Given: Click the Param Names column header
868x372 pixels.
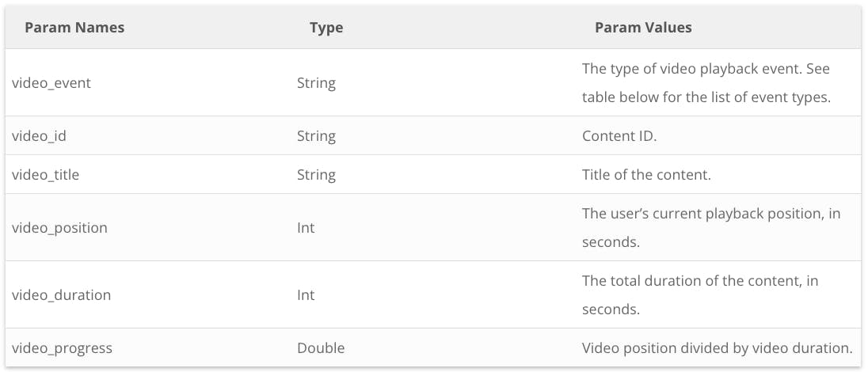Looking at the screenshot, I should point(74,28).
